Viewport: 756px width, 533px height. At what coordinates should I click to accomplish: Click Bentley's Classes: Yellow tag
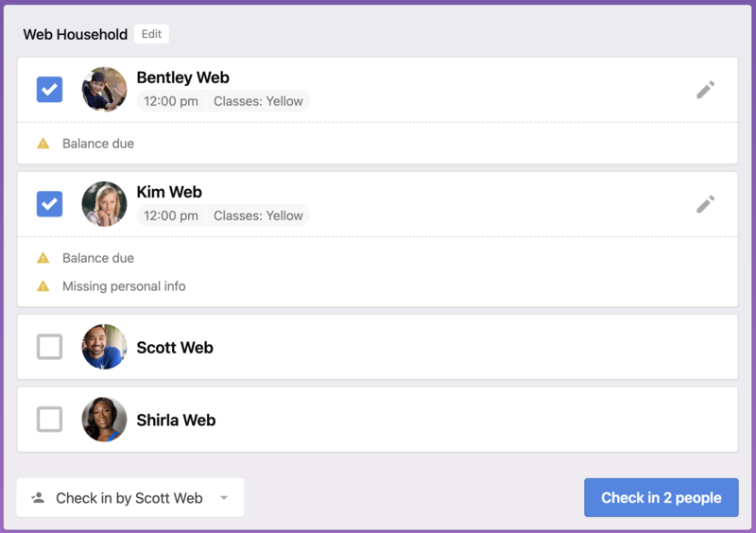[258, 101]
